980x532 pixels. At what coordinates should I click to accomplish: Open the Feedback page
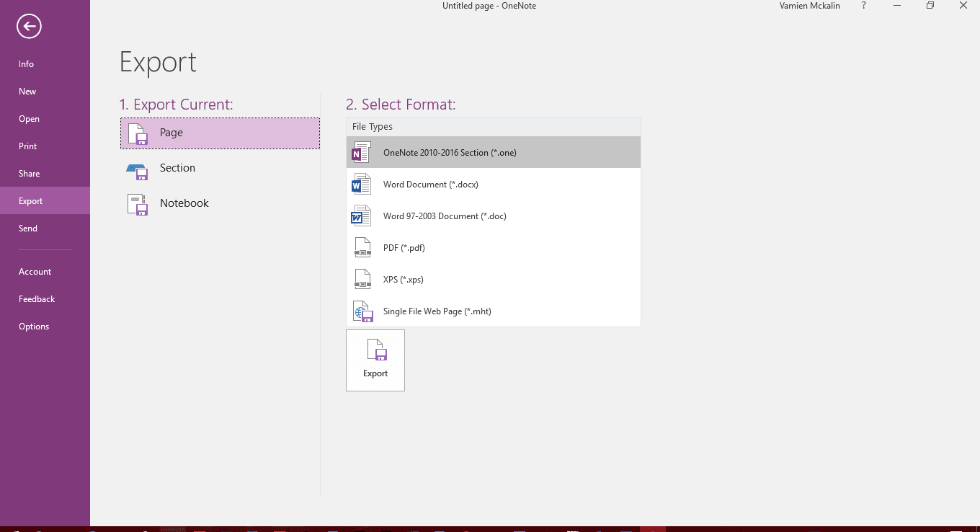click(x=45, y=299)
